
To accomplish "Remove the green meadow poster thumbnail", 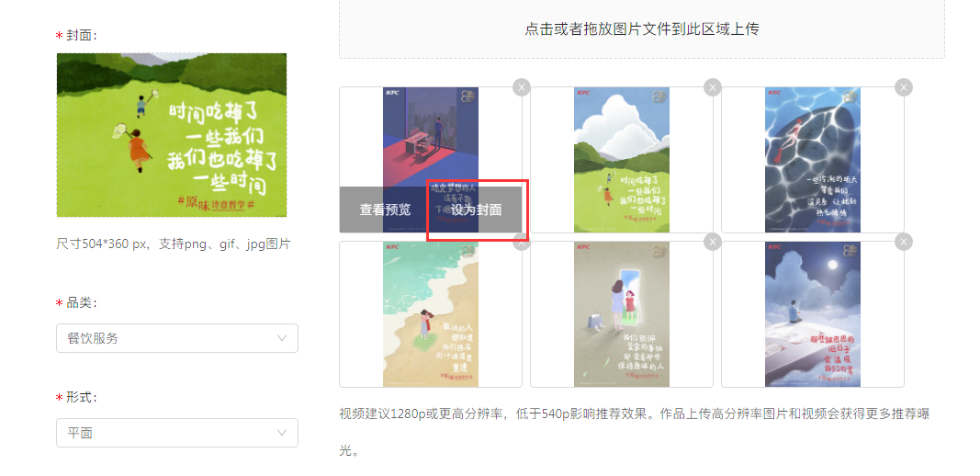I will point(713,87).
